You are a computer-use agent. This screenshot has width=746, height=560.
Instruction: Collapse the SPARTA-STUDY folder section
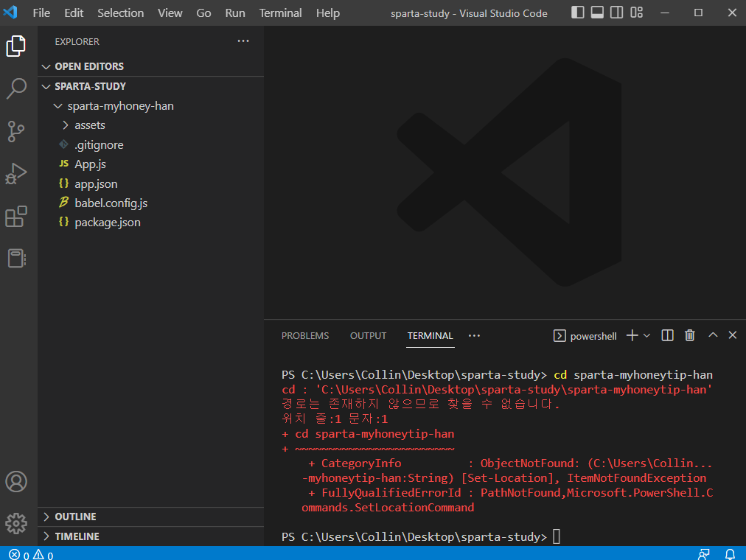[x=151, y=86]
